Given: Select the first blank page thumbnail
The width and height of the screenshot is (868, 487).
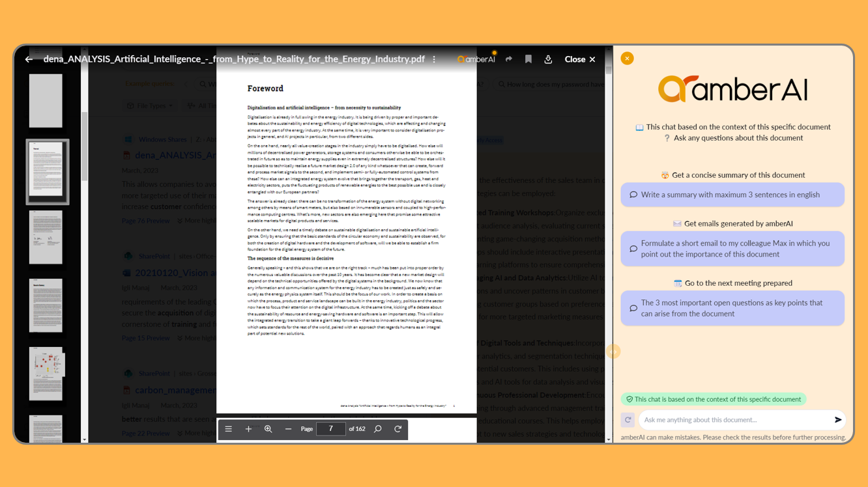Looking at the screenshot, I should [x=46, y=100].
